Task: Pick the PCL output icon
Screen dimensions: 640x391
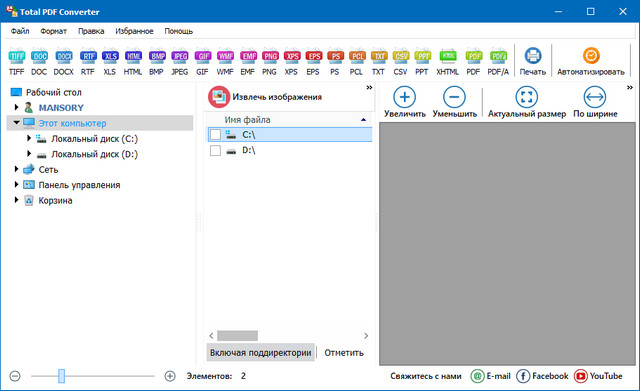Action: tap(357, 56)
